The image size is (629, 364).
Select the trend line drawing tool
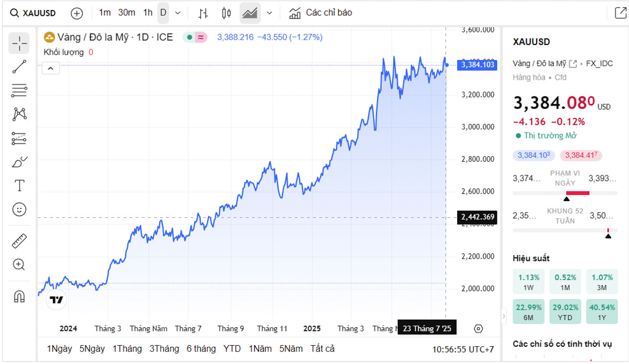pos(19,67)
